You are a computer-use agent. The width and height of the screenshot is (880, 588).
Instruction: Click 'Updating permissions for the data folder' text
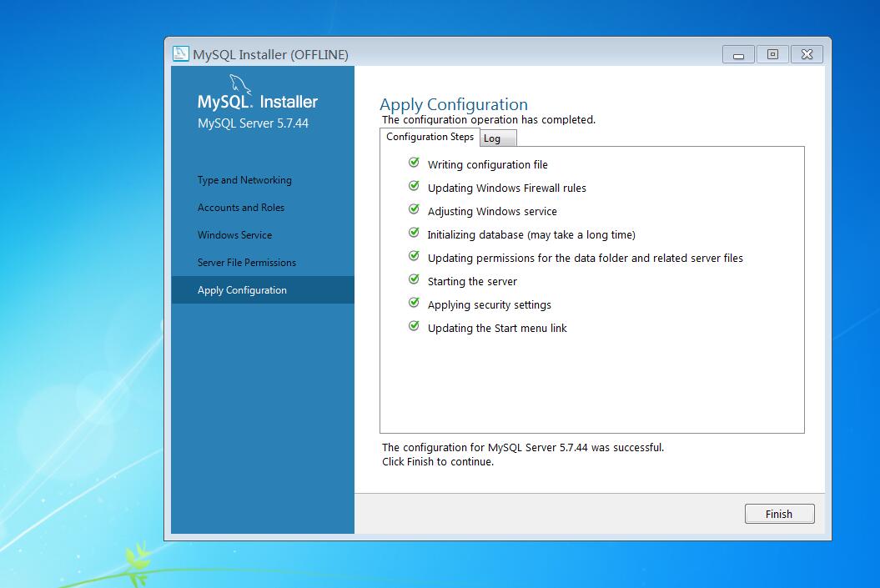[x=586, y=258]
